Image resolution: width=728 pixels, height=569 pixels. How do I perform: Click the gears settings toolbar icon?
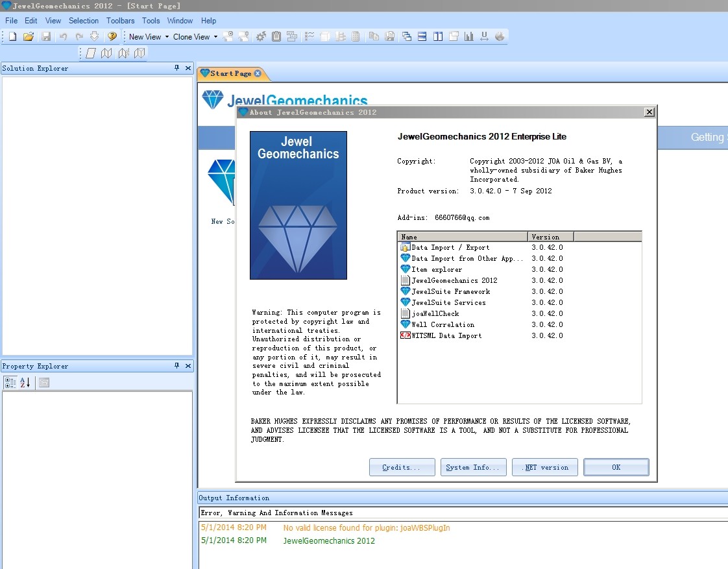(261, 36)
